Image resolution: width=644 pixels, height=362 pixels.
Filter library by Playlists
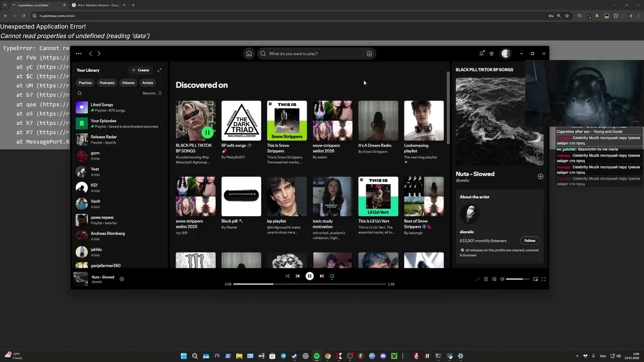[85, 82]
